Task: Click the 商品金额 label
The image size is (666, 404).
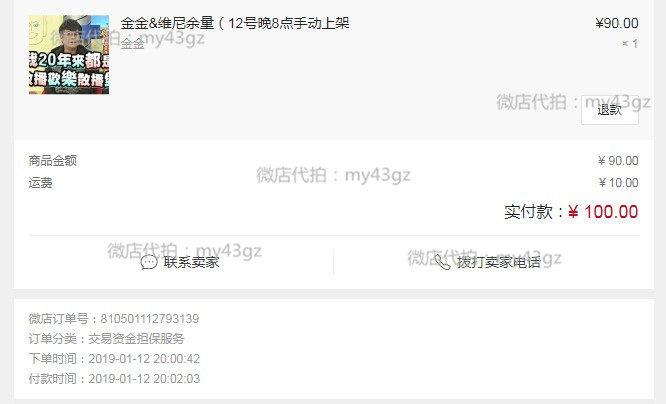Action: [53, 161]
